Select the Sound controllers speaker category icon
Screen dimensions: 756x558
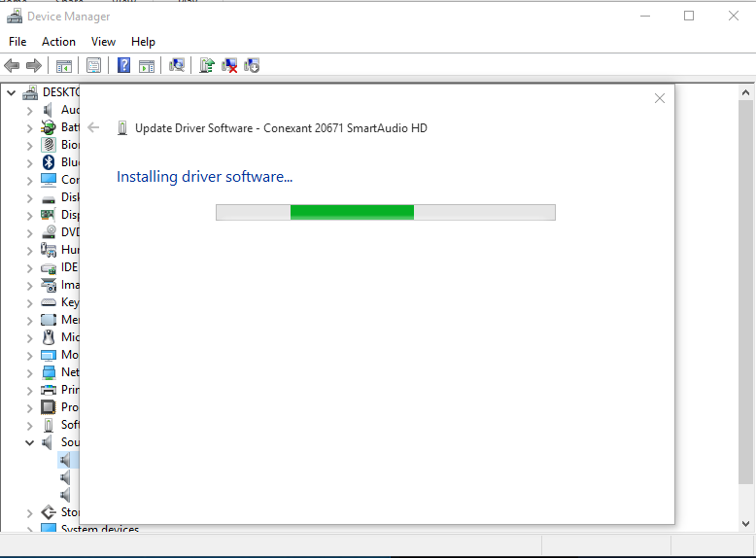point(48,442)
